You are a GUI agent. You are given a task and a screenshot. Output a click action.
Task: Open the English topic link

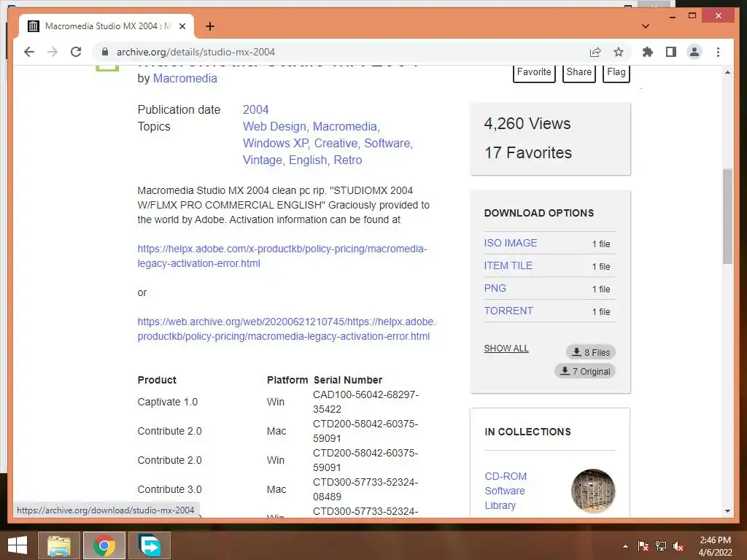pyautogui.click(x=308, y=160)
